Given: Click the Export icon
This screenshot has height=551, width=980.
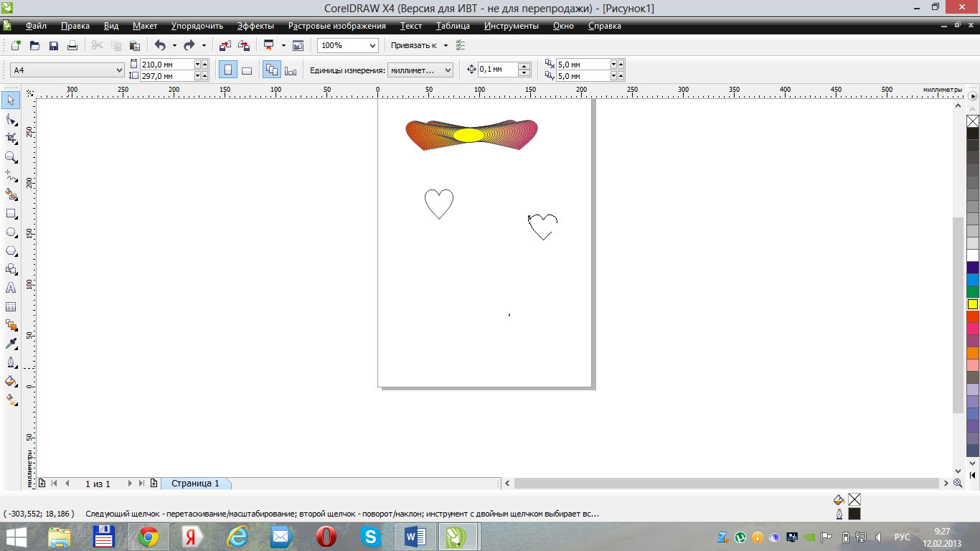Looking at the screenshot, I should coord(244,45).
